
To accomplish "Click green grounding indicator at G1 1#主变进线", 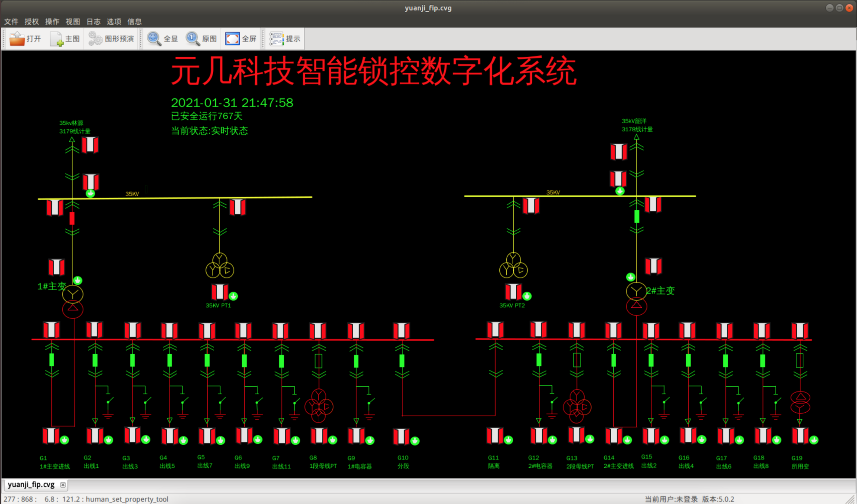I will click(x=65, y=440).
